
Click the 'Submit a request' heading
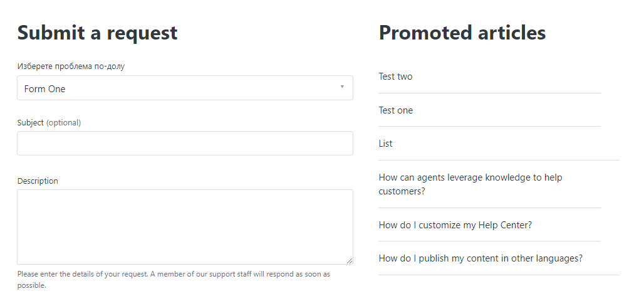pyautogui.click(x=97, y=33)
